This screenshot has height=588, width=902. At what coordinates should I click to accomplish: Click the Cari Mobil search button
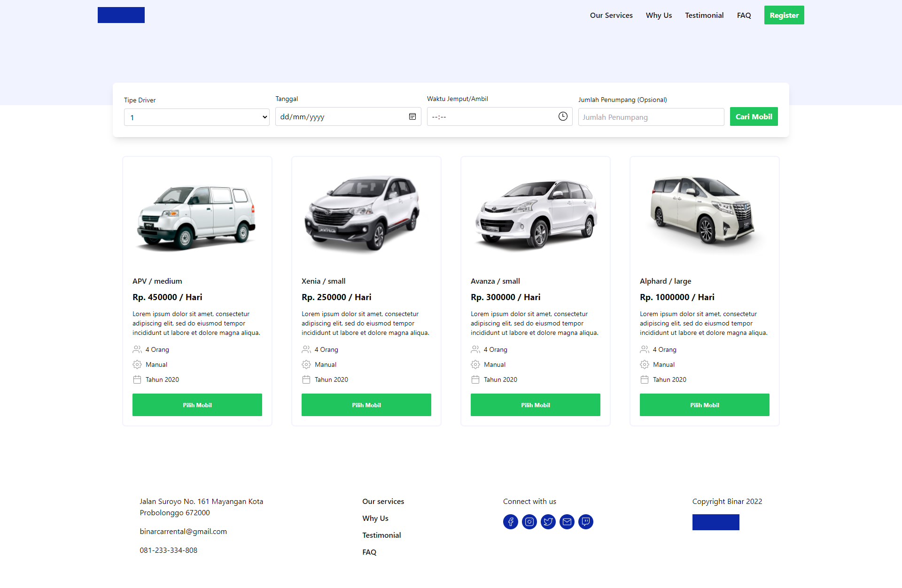click(754, 116)
